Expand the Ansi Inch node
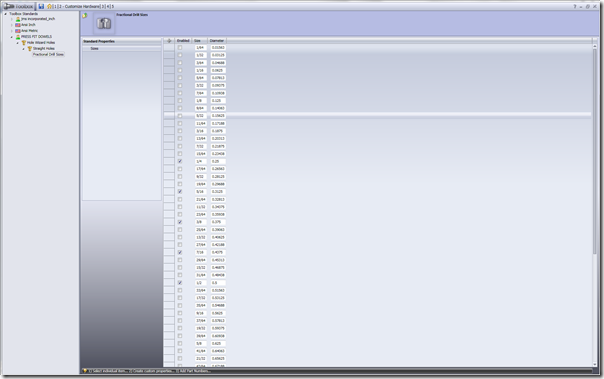Image resolution: width=604 pixels, height=379 pixels. pyautogui.click(x=12, y=25)
